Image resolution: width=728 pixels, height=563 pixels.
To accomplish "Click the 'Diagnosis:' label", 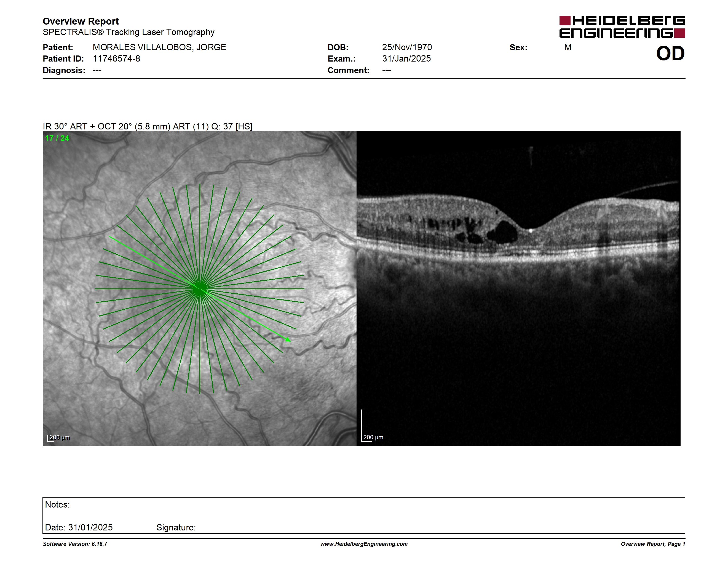I will click(64, 70).
